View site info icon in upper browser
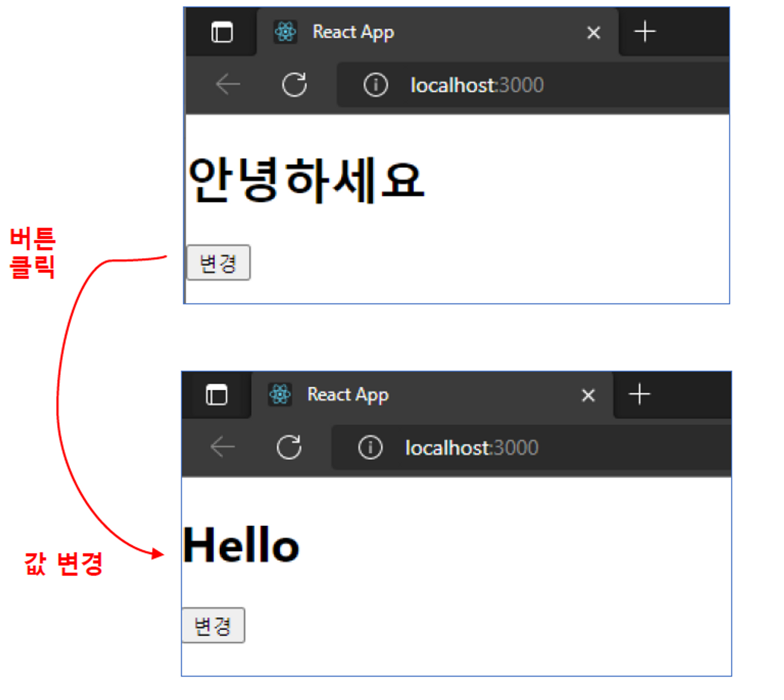This screenshot has height=700, width=784. (376, 85)
